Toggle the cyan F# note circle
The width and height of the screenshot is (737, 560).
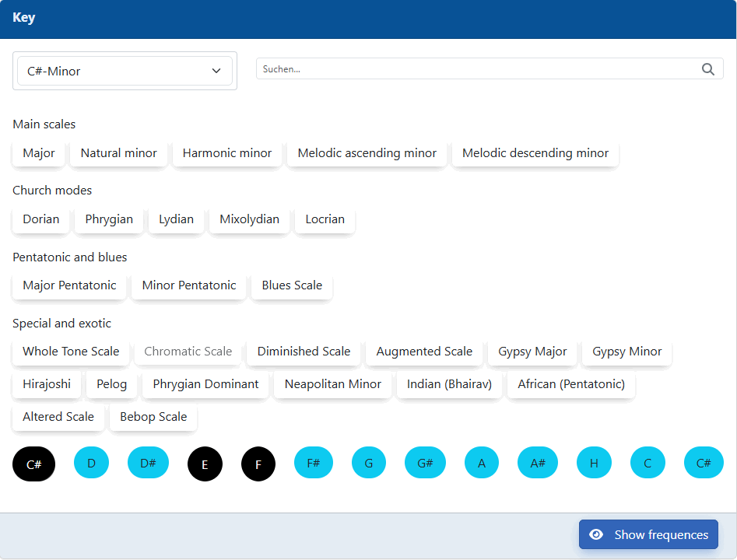pyautogui.click(x=314, y=463)
